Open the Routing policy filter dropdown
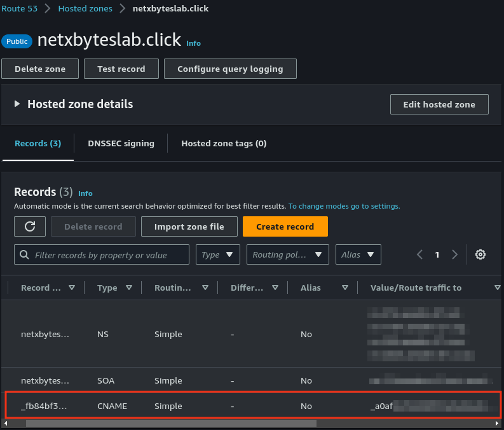The height and width of the screenshot is (430, 504). tap(287, 254)
